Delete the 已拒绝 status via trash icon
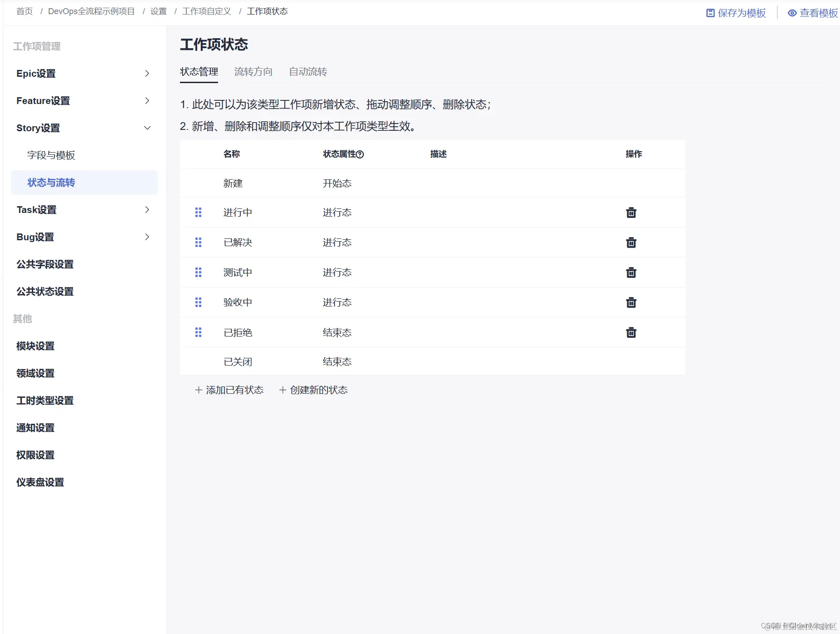The height and width of the screenshot is (634, 840). pyautogui.click(x=631, y=332)
